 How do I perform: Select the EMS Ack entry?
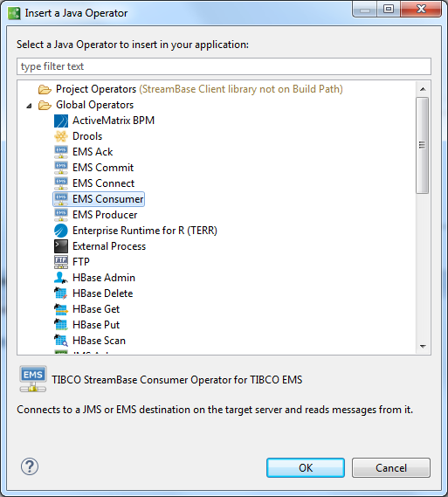(x=93, y=152)
